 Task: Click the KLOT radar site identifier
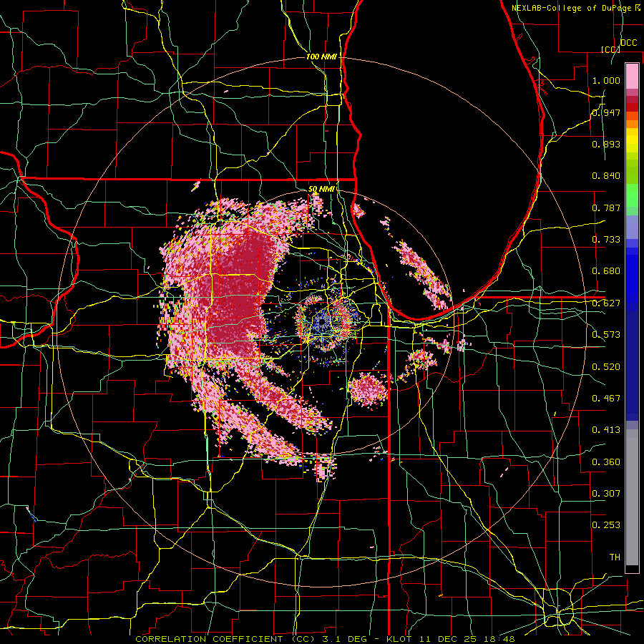[x=399, y=639]
